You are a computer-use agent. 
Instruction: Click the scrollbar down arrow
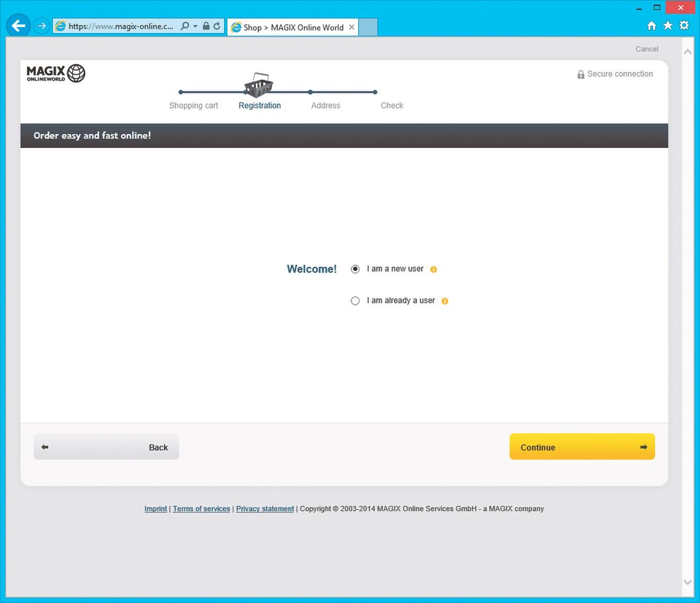point(688,582)
